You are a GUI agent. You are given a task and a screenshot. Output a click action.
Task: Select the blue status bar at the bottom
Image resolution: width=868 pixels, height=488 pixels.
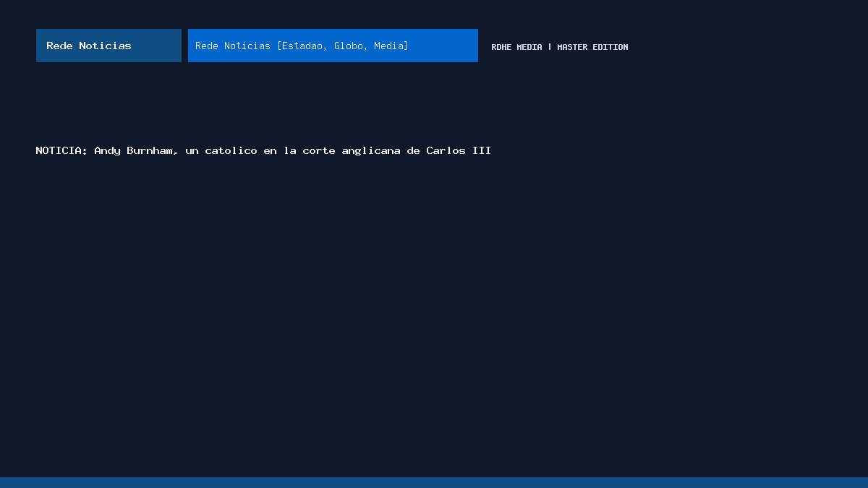click(x=434, y=482)
